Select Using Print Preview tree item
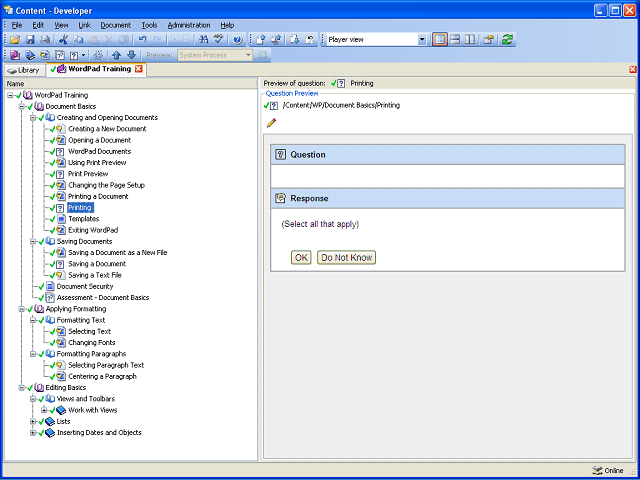Screen dimensions: 640x480 (97, 162)
